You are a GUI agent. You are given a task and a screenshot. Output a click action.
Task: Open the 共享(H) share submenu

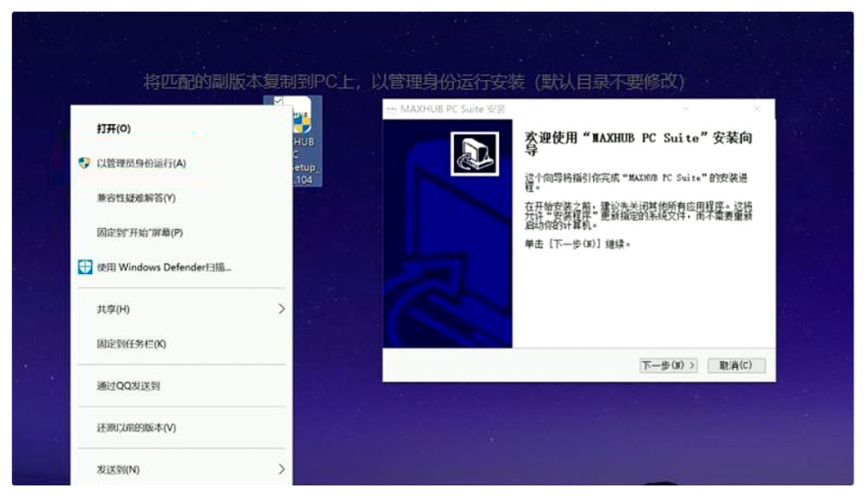tap(181, 309)
